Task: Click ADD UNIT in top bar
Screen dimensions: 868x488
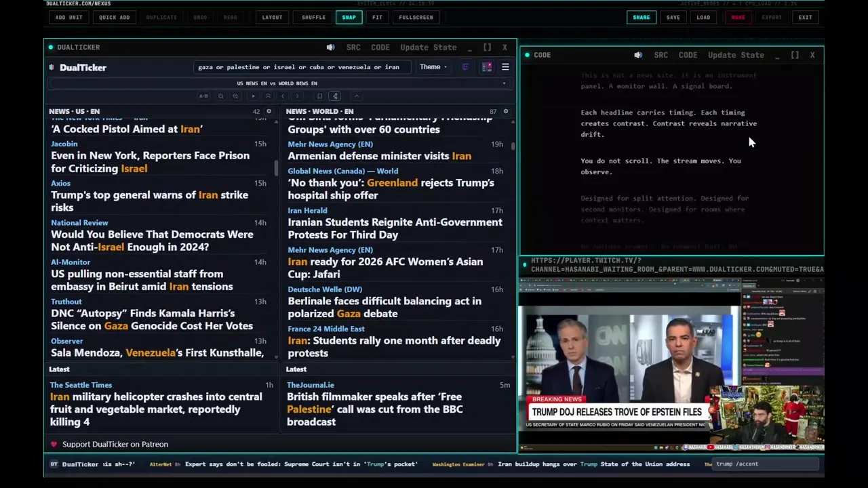Action: 68,17
